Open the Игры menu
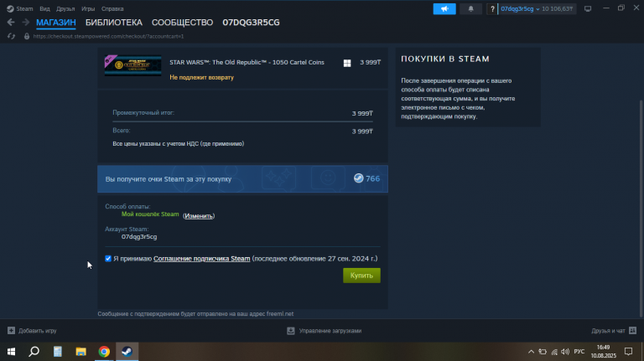The height and width of the screenshot is (361, 644). coord(88,8)
